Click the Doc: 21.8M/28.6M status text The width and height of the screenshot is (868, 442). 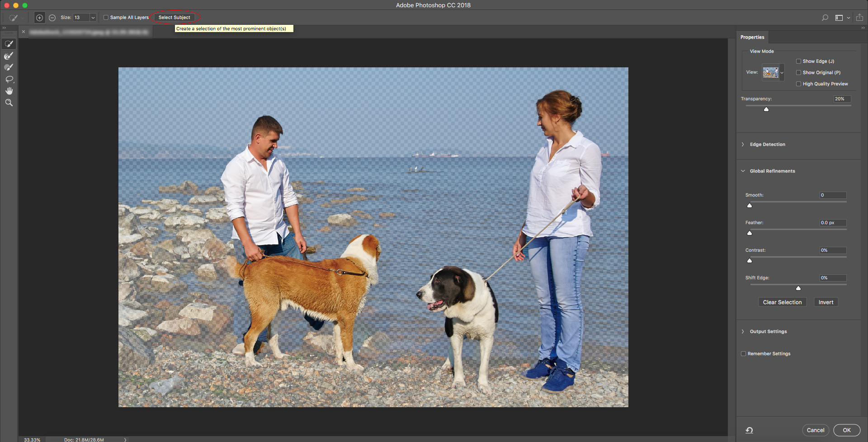click(x=84, y=440)
